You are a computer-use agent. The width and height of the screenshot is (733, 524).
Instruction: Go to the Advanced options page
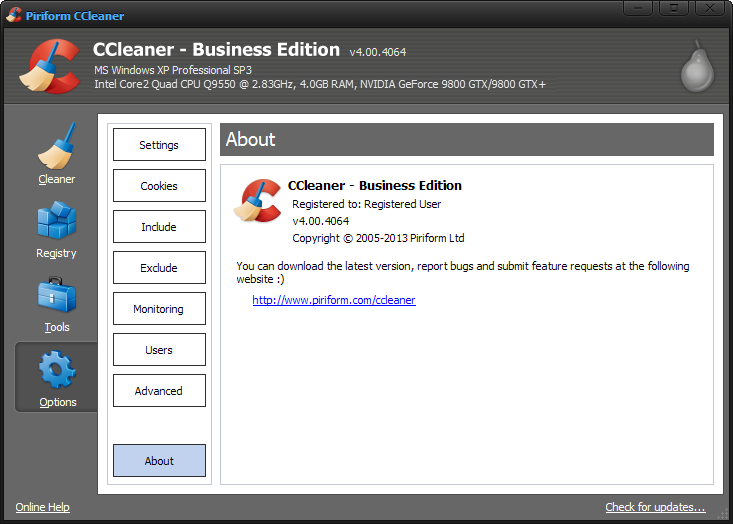coord(159,391)
